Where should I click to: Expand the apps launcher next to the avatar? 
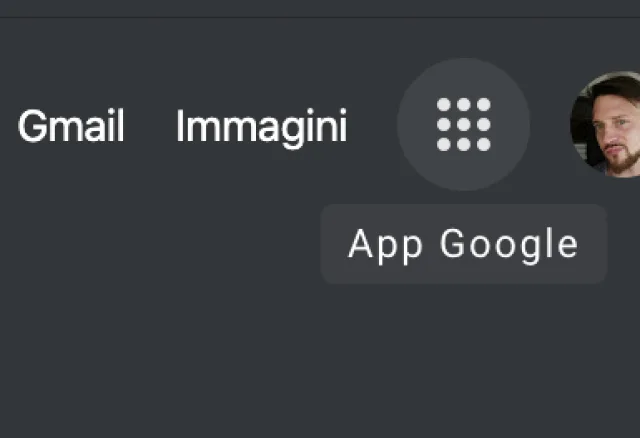click(463, 125)
